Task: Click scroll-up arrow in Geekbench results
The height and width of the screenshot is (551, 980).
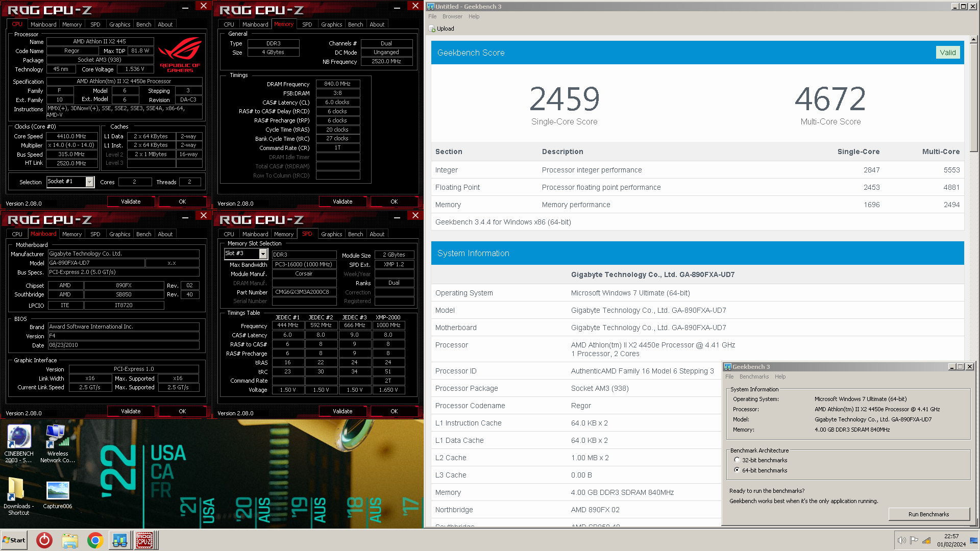Action: pos(973,39)
